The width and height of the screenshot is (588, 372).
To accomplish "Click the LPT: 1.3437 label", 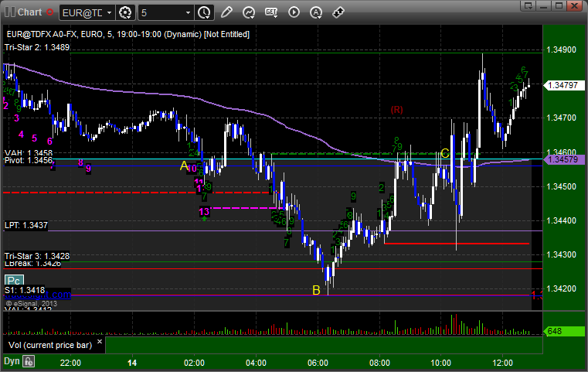I will click(x=25, y=225).
